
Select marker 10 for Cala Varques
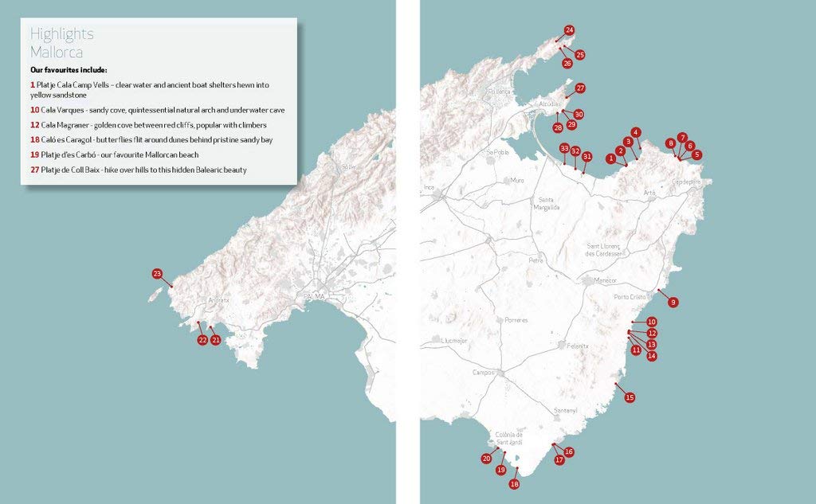click(x=652, y=322)
